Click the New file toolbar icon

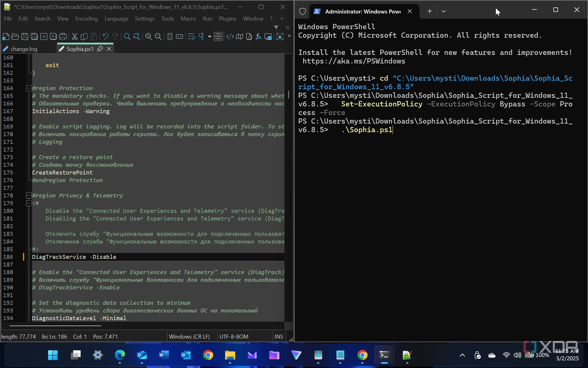click(x=6, y=37)
